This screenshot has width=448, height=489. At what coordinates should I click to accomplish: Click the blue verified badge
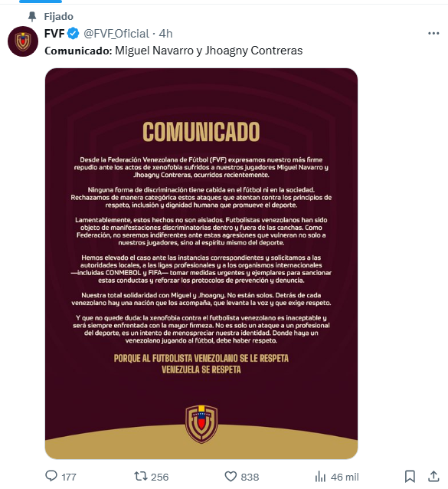(74, 34)
